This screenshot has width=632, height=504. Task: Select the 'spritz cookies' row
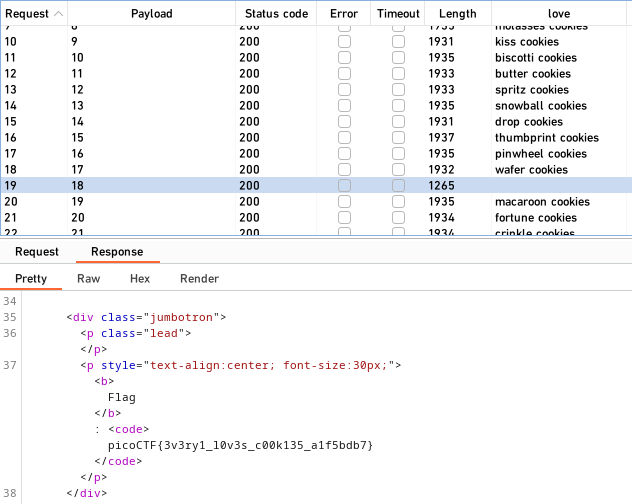pos(316,90)
